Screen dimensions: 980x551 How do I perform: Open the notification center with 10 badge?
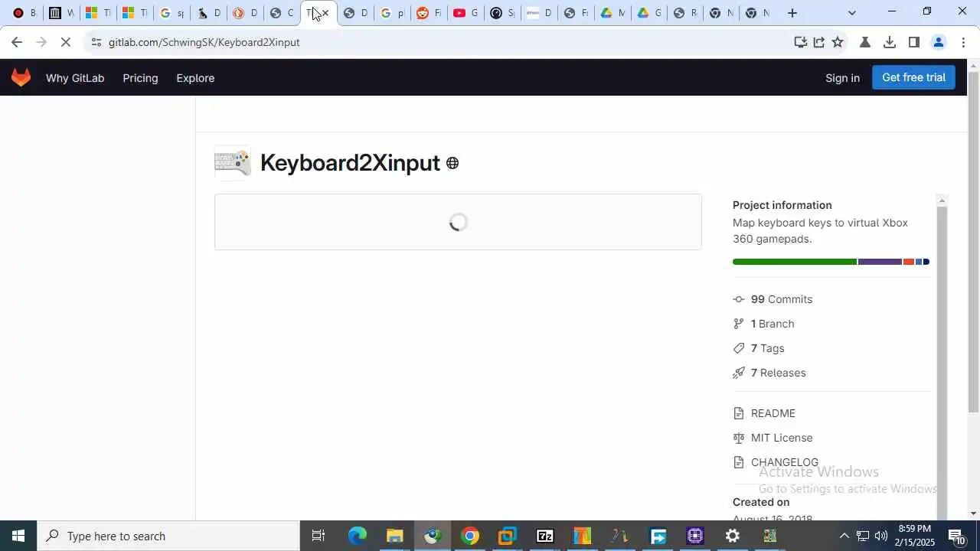[957, 536]
